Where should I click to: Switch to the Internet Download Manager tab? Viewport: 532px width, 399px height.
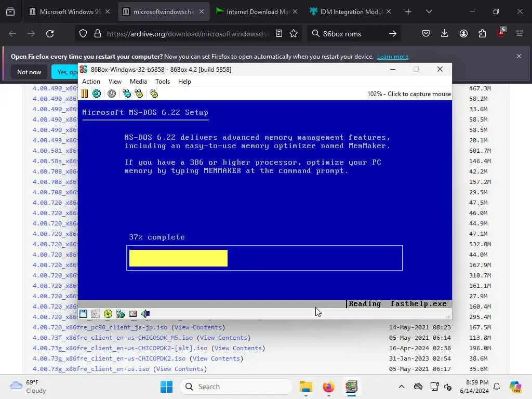tap(257, 12)
